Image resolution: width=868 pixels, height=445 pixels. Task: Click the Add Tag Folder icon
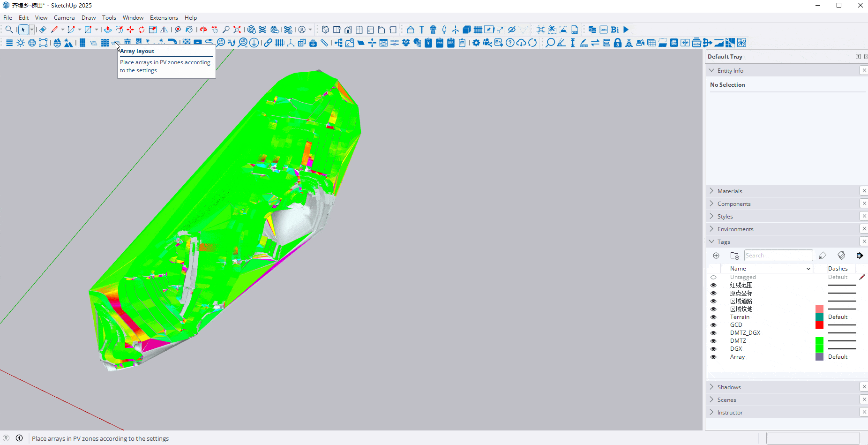click(x=734, y=256)
